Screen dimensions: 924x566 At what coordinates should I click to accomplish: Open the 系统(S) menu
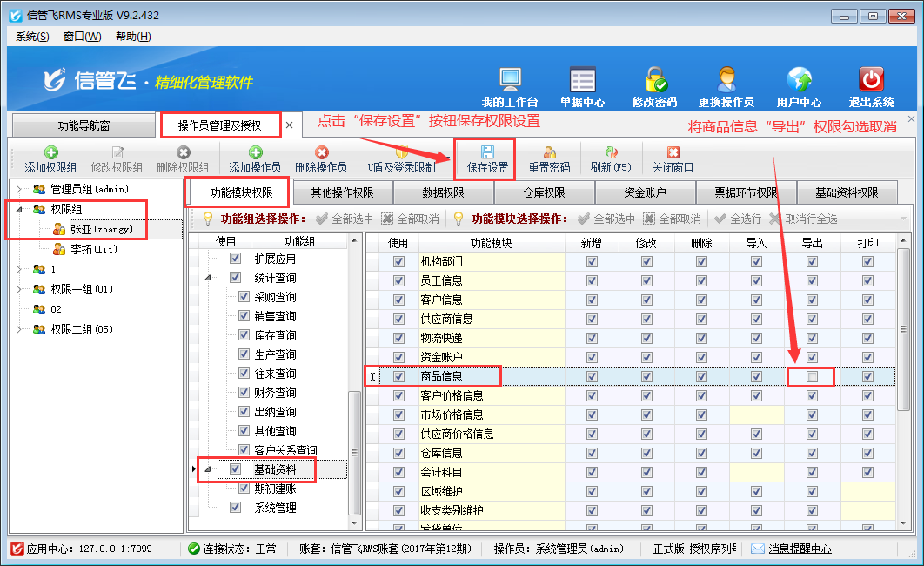click(32, 37)
